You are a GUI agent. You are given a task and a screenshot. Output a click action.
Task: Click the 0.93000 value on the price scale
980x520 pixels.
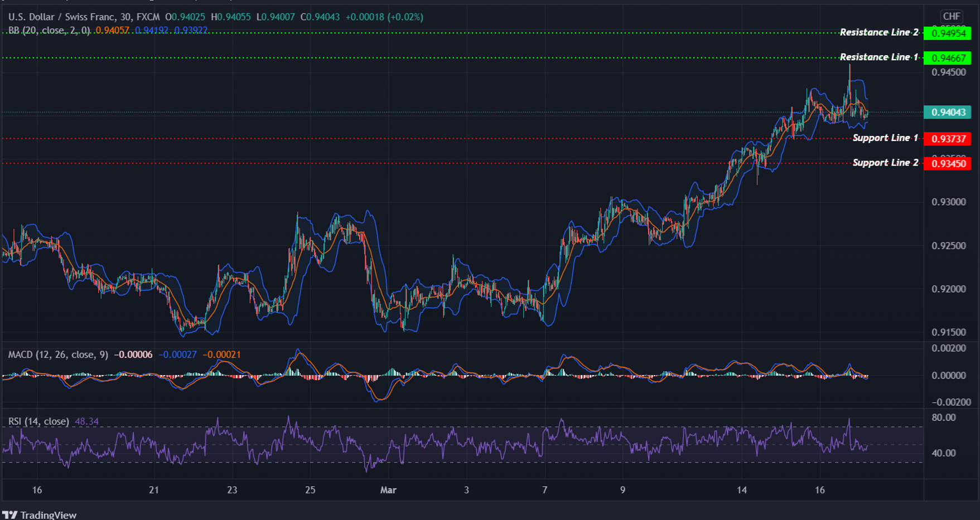point(948,202)
